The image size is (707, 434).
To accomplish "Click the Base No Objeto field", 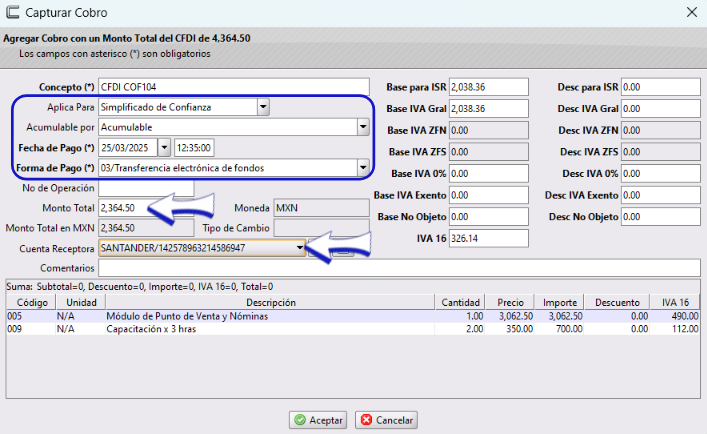I will pos(489,217).
